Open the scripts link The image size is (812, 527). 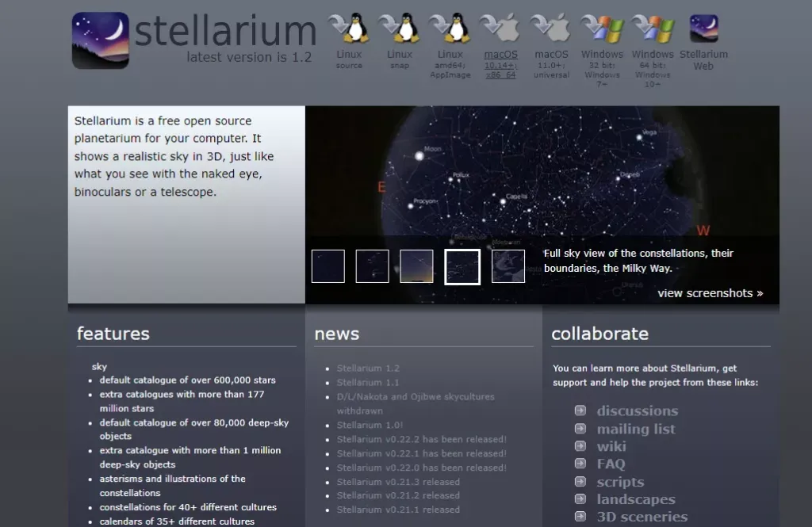620,482
